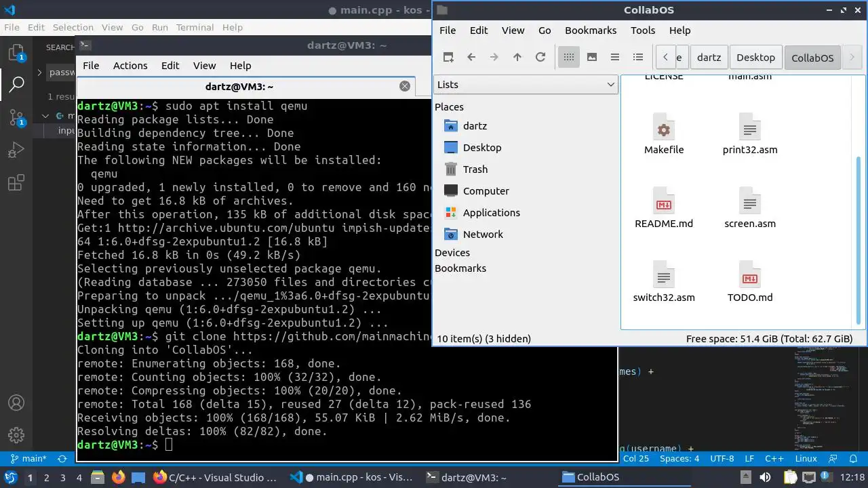Open application launcher in taskbar
868x488 pixels.
pyautogui.click(x=10, y=478)
